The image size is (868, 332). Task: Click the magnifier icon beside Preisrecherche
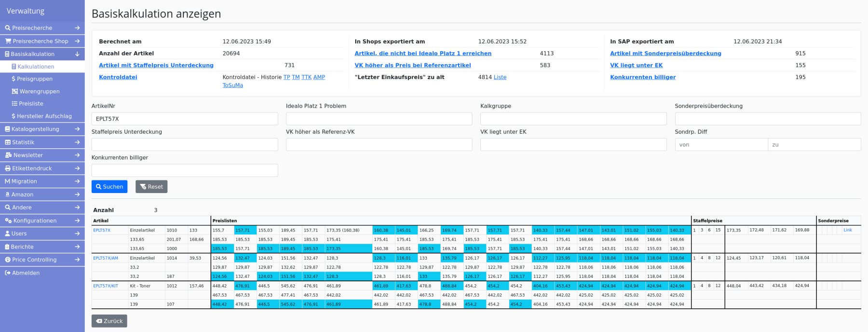click(x=8, y=28)
